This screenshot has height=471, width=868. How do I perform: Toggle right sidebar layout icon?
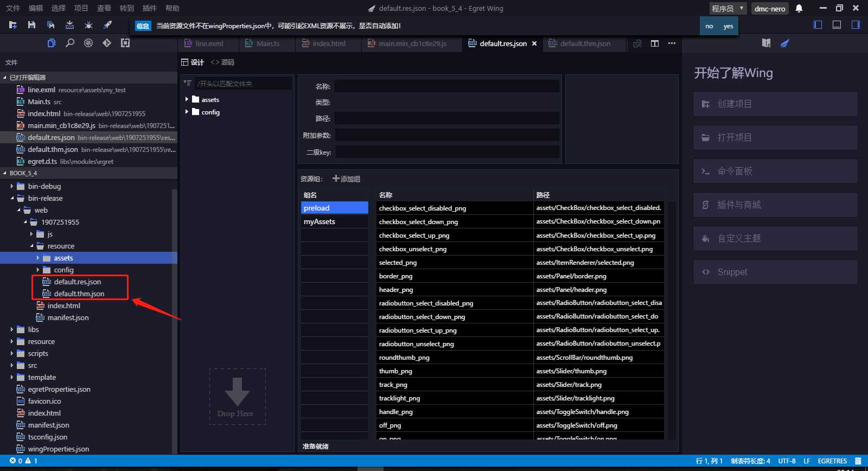click(856, 25)
